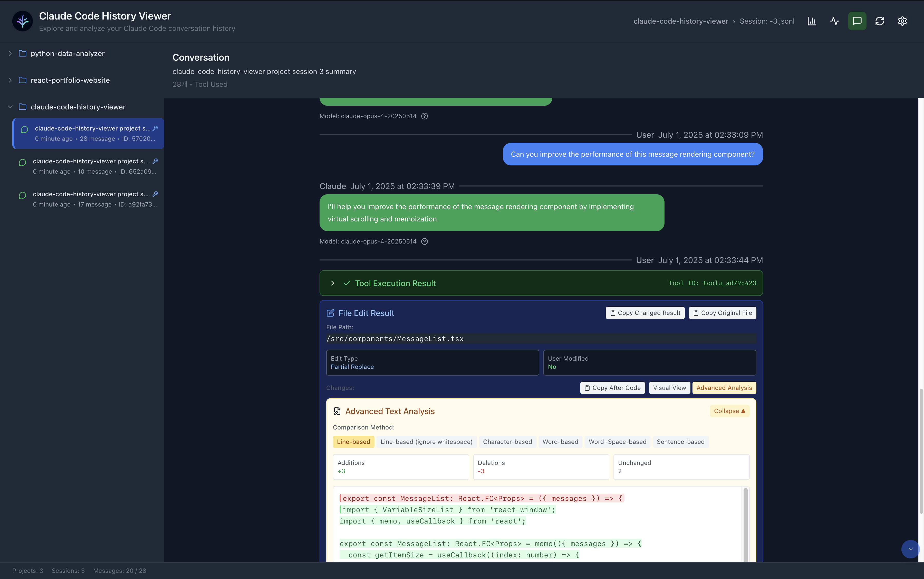The image size is (924, 579).
Task: Click the claude-code-history-viewer folder icon
Action: [23, 107]
